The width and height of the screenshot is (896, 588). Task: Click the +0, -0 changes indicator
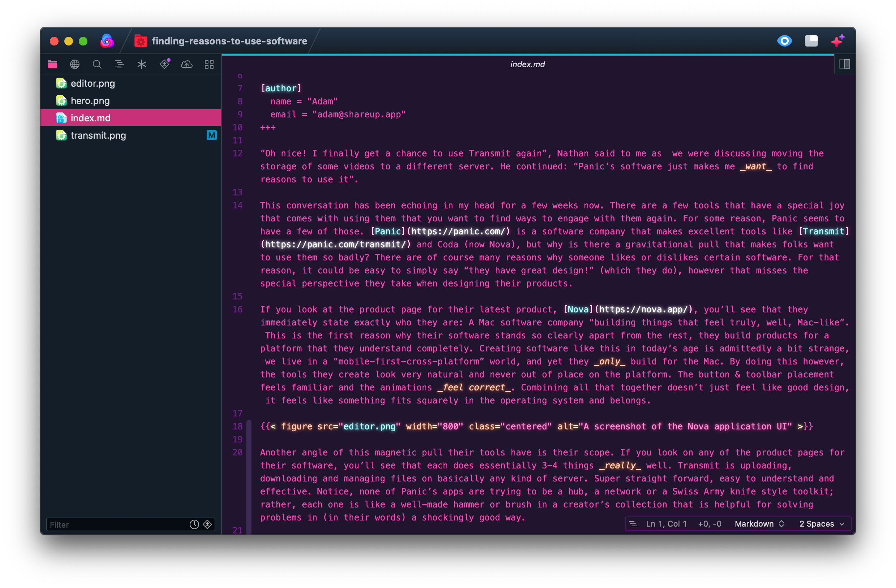(x=710, y=524)
